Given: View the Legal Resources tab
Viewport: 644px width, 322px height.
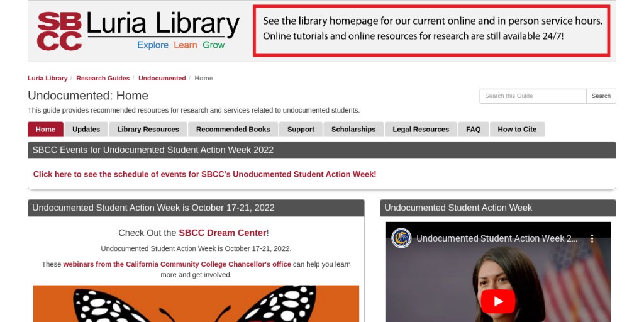Looking at the screenshot, I should pos(421,130).
